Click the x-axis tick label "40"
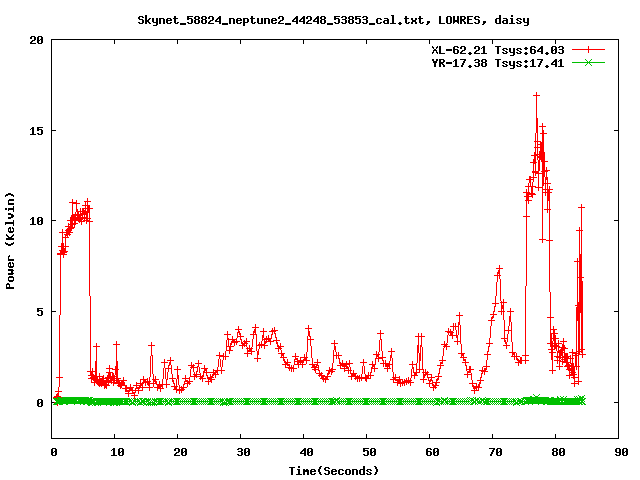This screenshot has height=480, width=640. click(306, 452)
